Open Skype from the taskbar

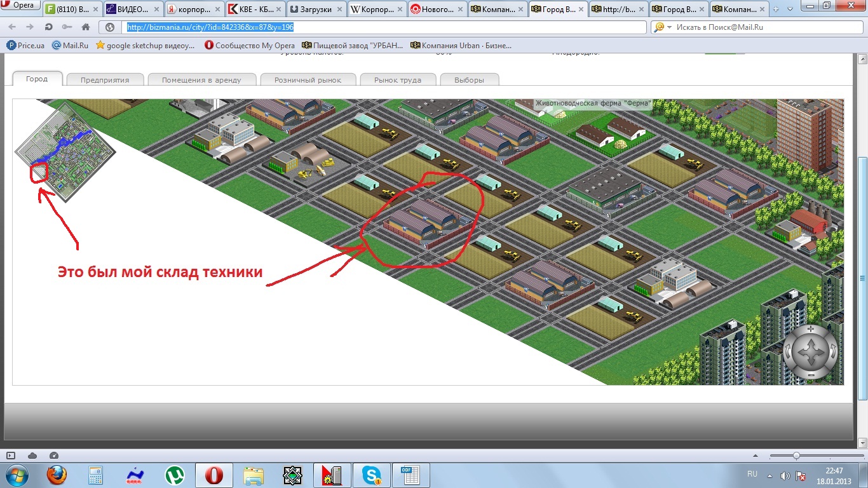(370, 475)
